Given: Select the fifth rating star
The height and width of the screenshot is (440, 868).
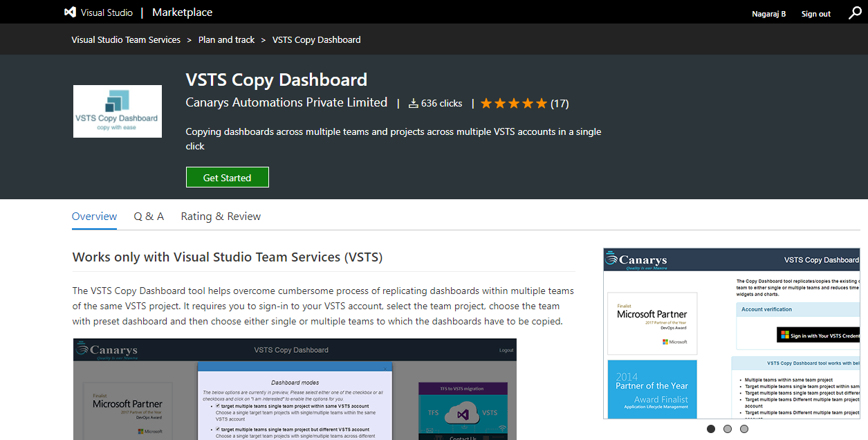Looking at the screenshot, I should (x=541, y=102).
